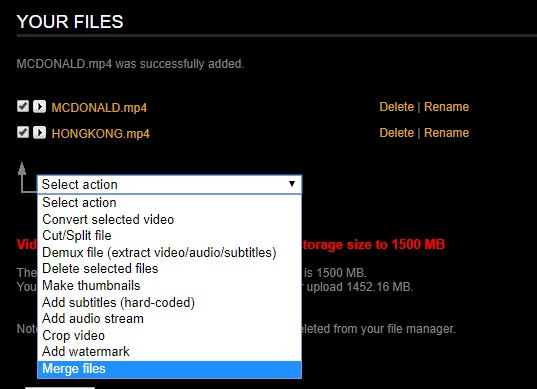Viewport: 537px width, 389px height.
Task: Pick Demux file extract option
Action: (170, 252)
